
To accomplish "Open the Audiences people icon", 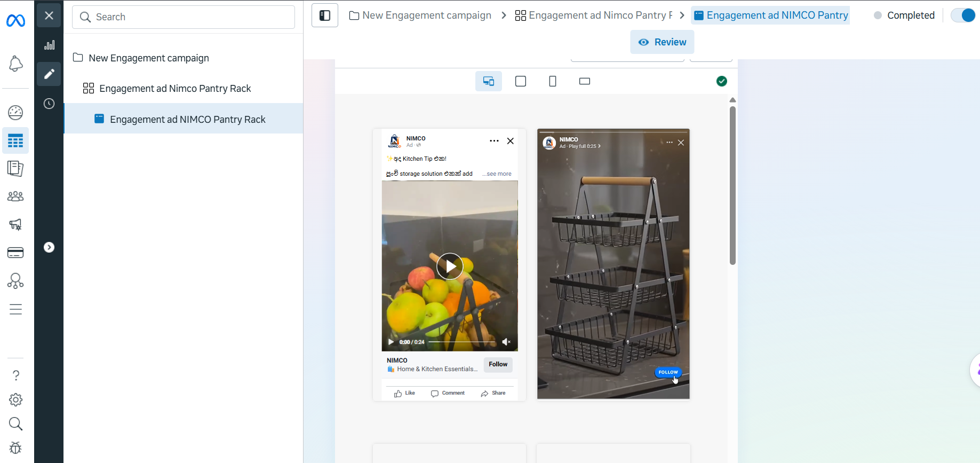I will 15,197.
